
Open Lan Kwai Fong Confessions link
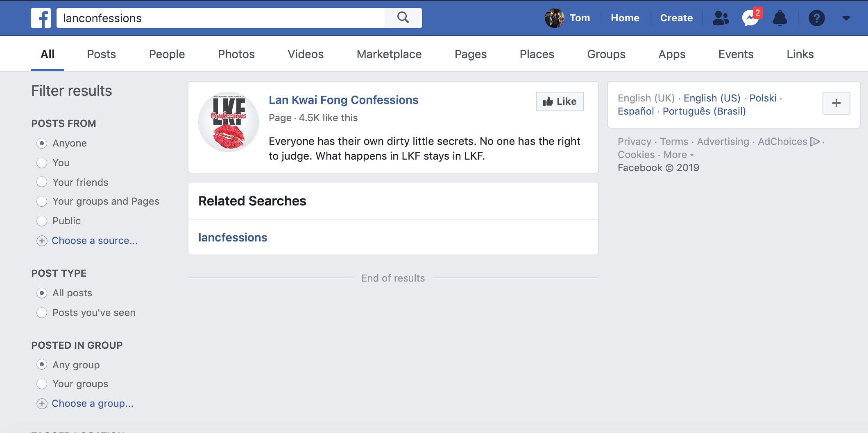coord(343,100)
